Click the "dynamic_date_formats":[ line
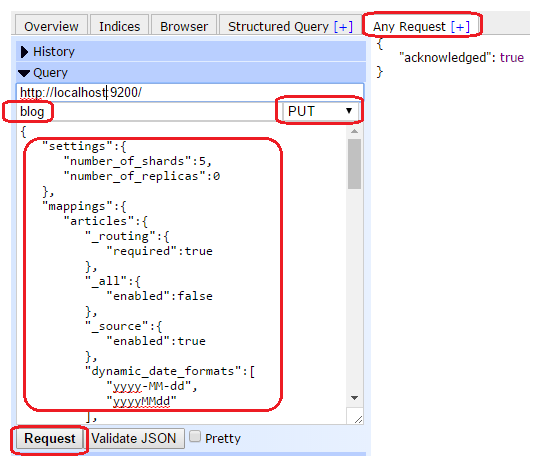 (x=170, y=371)
